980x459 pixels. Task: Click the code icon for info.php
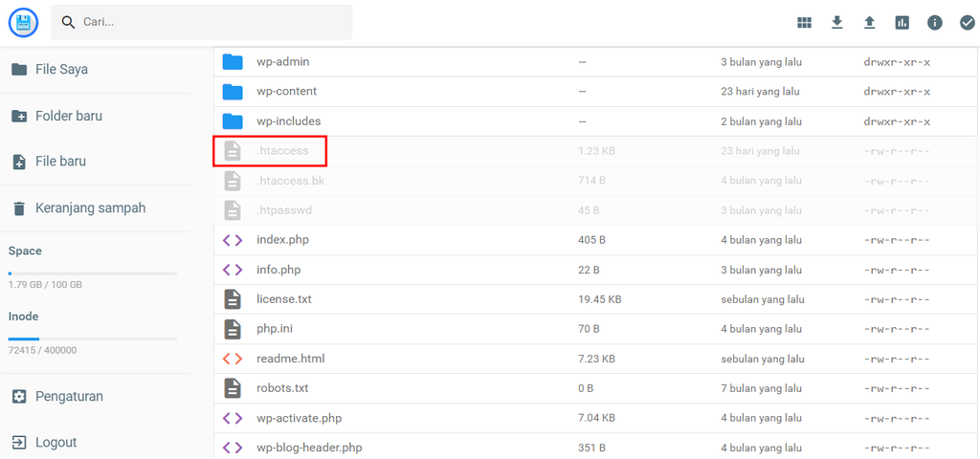[233, 270]
